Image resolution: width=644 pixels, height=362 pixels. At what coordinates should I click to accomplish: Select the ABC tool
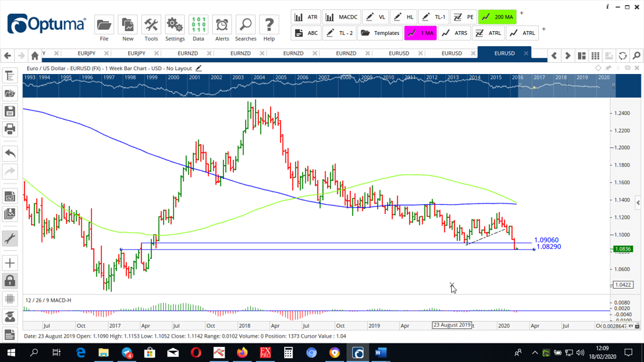306,33
